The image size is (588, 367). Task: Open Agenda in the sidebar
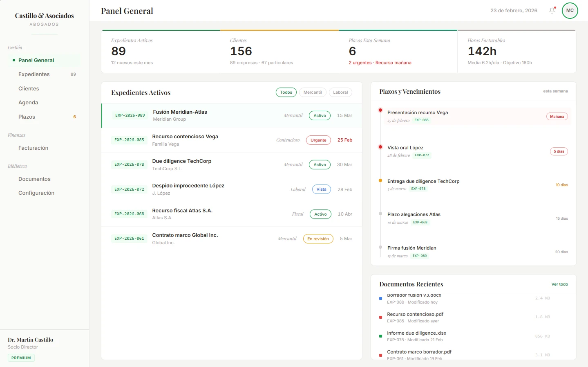coord(44,102)
